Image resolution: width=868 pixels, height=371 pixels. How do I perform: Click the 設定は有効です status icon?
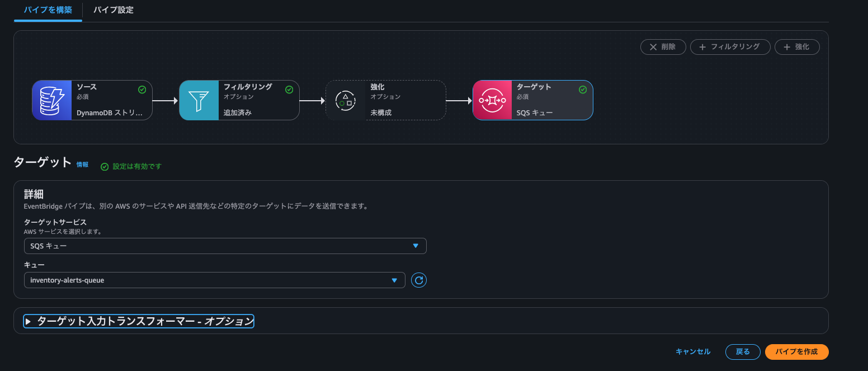[105, 167]
